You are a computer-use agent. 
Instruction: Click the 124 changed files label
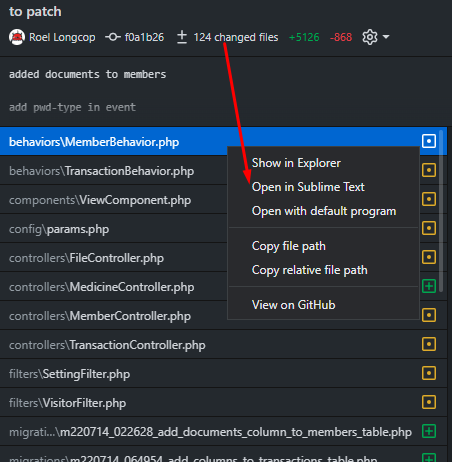point(236,37)
